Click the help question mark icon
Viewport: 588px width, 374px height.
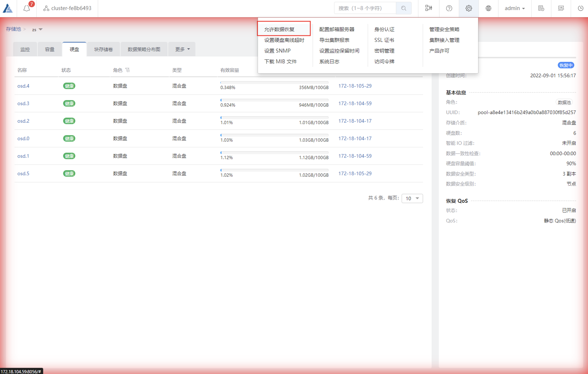[449, 8]
